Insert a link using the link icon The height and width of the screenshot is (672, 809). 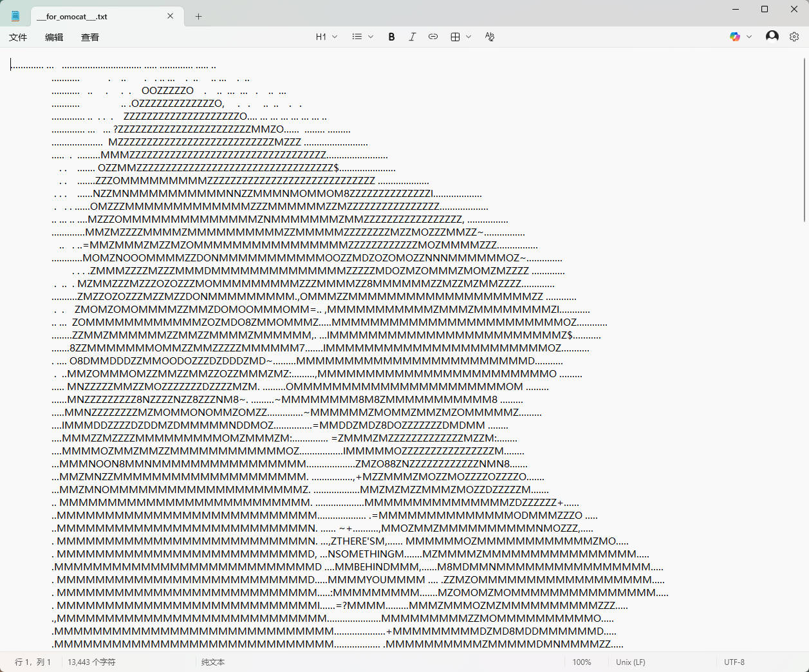click(433, 37)
